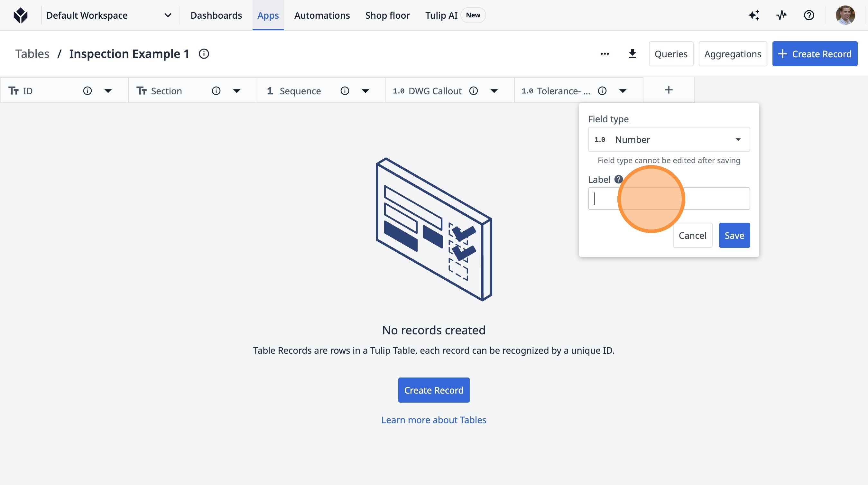The height and width of the screenshot is (485, 868).
Task: Open the AI sparkle assistant icon
Action: (x=754, y=15)
